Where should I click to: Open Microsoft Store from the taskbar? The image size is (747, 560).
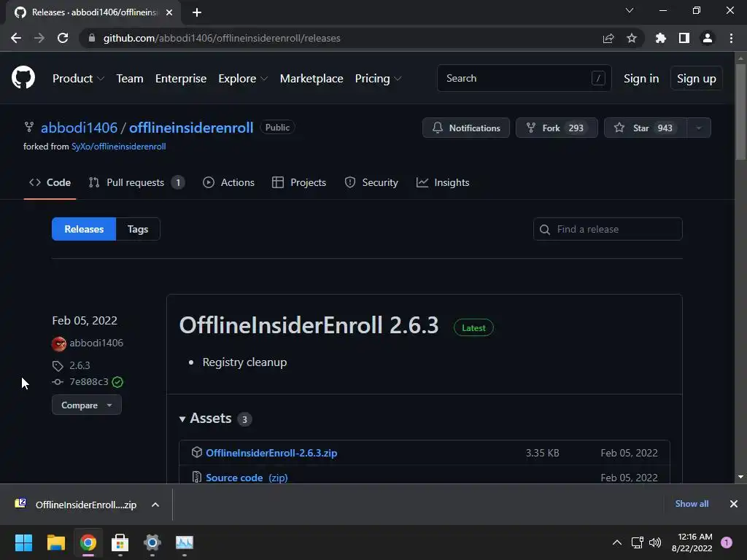pos(120,542)
